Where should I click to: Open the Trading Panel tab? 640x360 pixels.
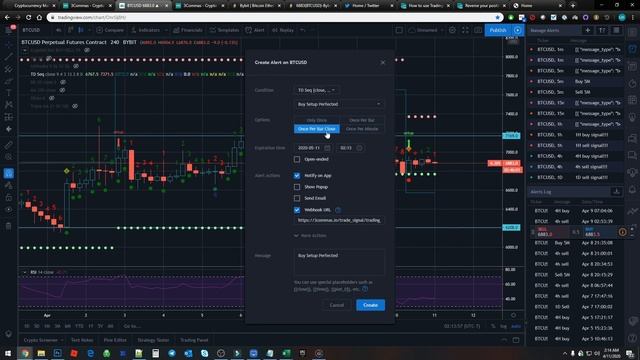click(194, 340)
